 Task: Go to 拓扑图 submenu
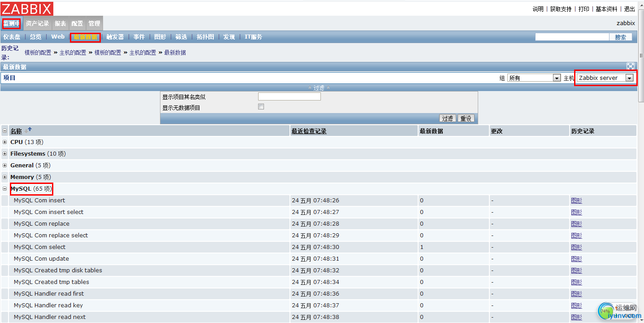205,37
